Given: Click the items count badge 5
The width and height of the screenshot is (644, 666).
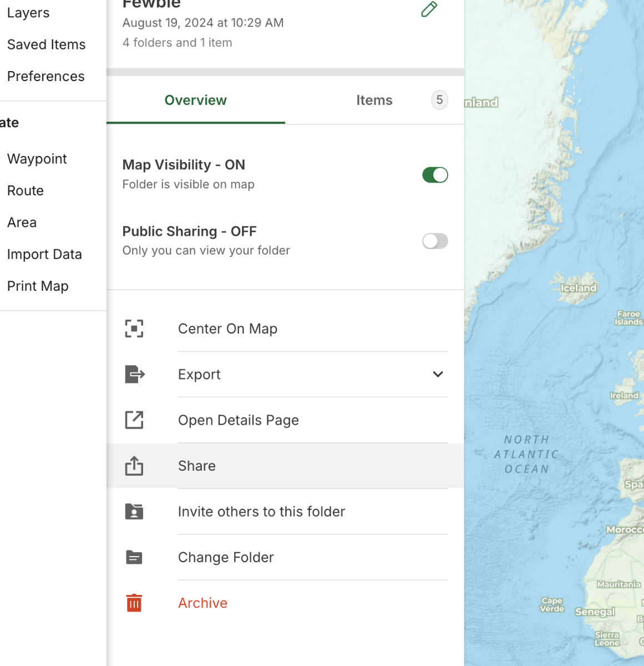Looking at the screenshot, I should [439, 100].
